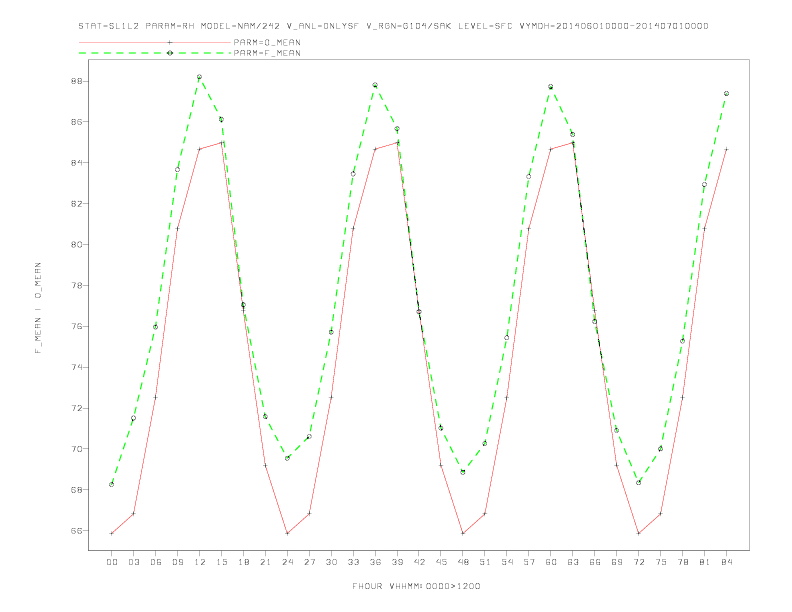The height and width of the screenshot is (612, 792).
Task: Click the 24 tick label on x-axis
Action: [x=287, y=562]
